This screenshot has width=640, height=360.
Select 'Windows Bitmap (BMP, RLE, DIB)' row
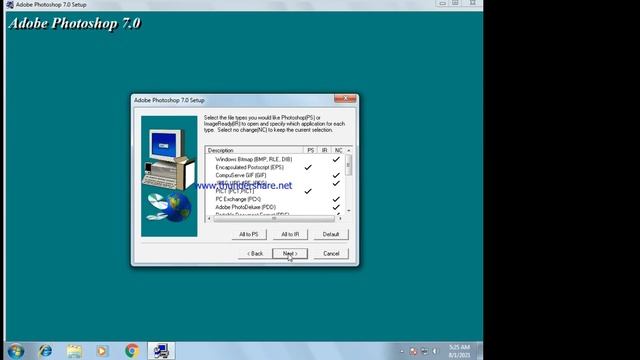coord(253,159)
